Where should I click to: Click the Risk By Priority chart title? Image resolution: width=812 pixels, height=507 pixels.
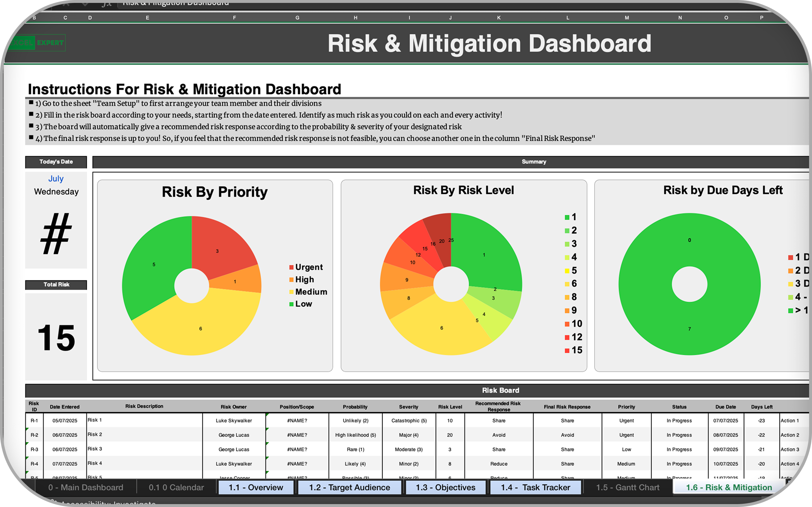215,192
